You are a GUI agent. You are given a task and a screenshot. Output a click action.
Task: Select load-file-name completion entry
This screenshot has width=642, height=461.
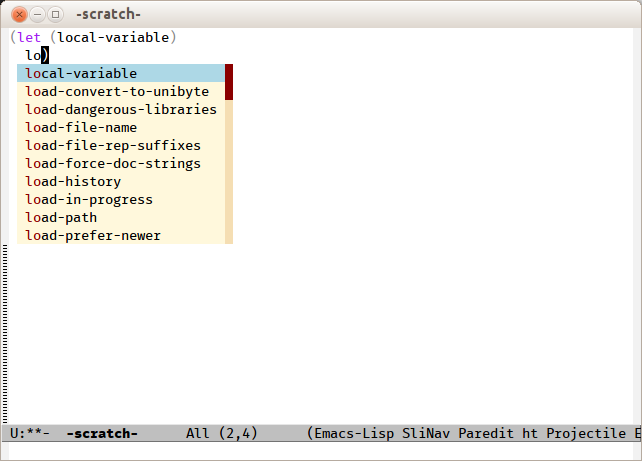point(81,127)
